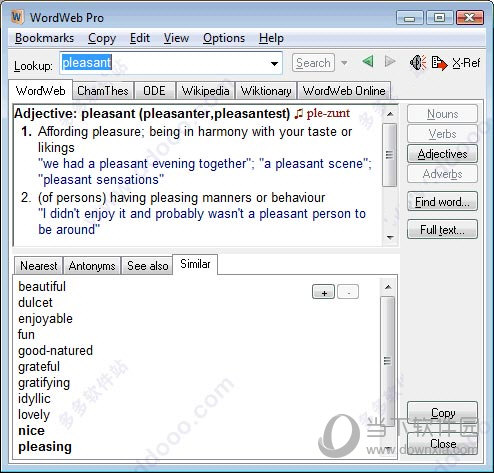Click the Similar list scroll up arrow

(388, 287)
